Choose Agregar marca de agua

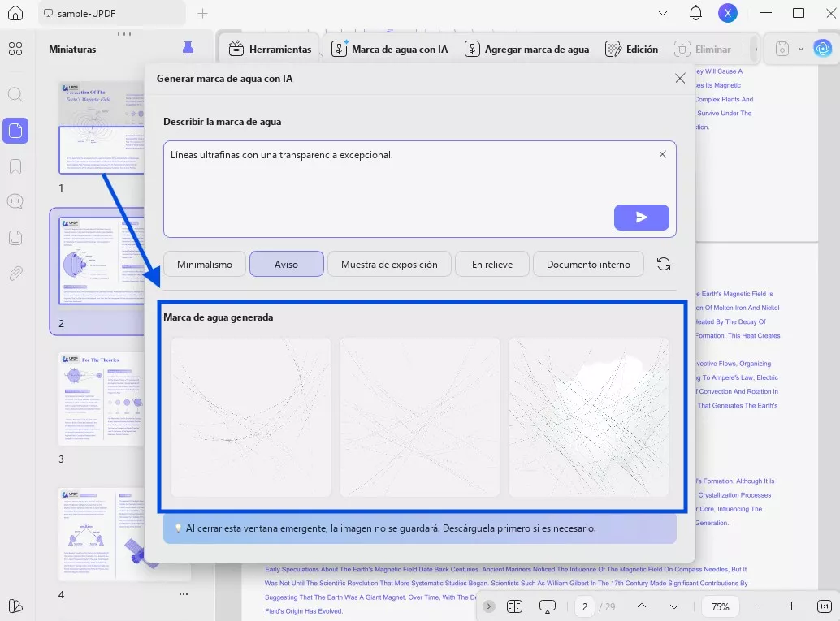point(527,50)
